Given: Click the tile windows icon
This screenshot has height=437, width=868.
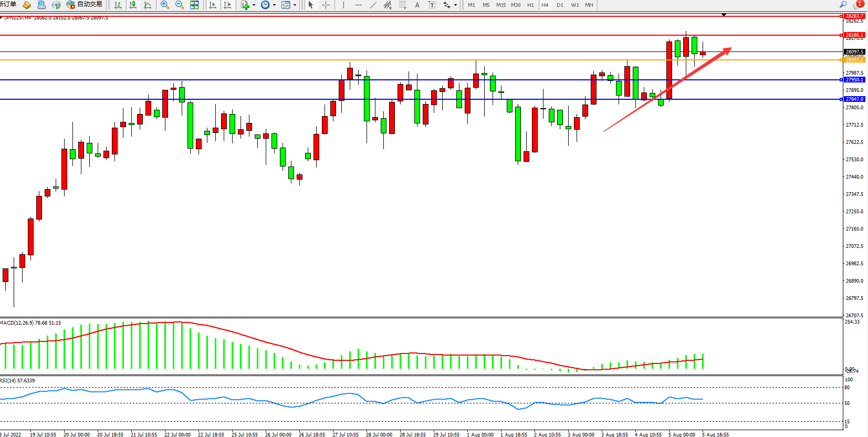Looking at the screenshot, I should coord(194,5).
